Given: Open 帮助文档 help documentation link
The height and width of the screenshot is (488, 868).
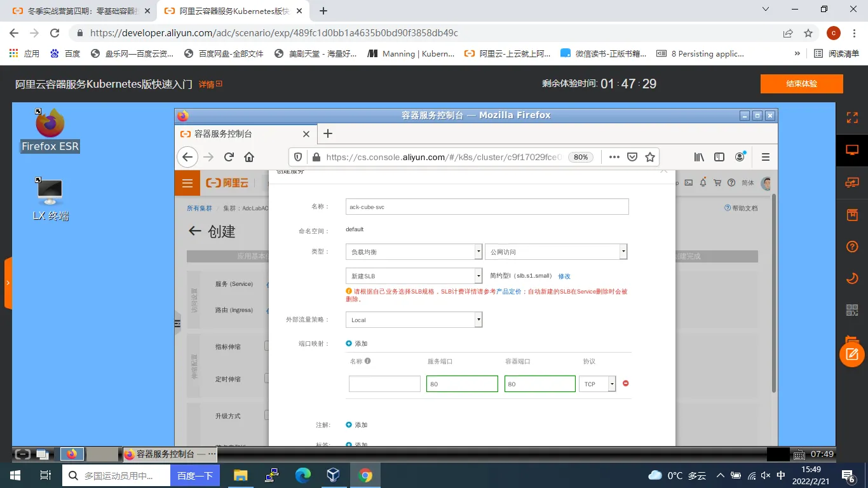Looking at the screenshot, I should pos(741,208).
